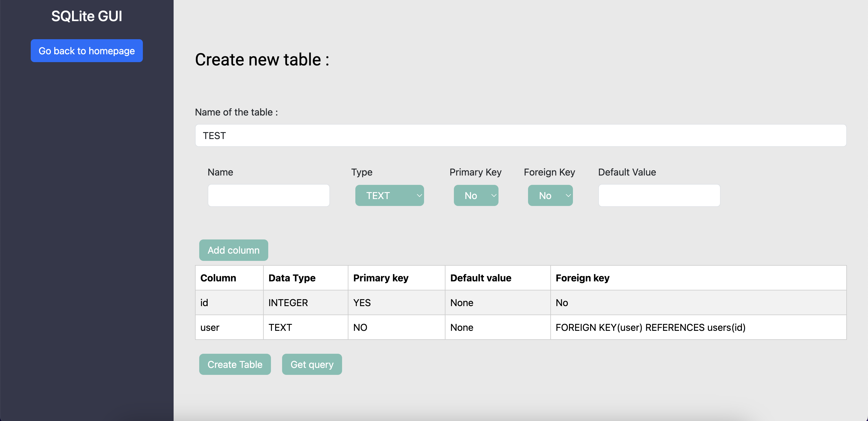This screenshot has height=421, width=868.
Task: Click the Column header in the table
Action: tap(218, 278)
